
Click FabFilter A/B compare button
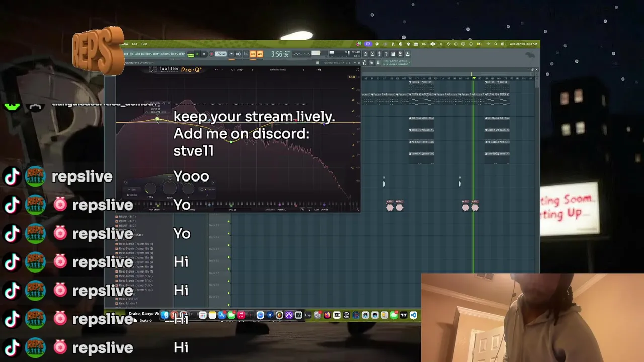pyautogui.click(x=233, y=70)
